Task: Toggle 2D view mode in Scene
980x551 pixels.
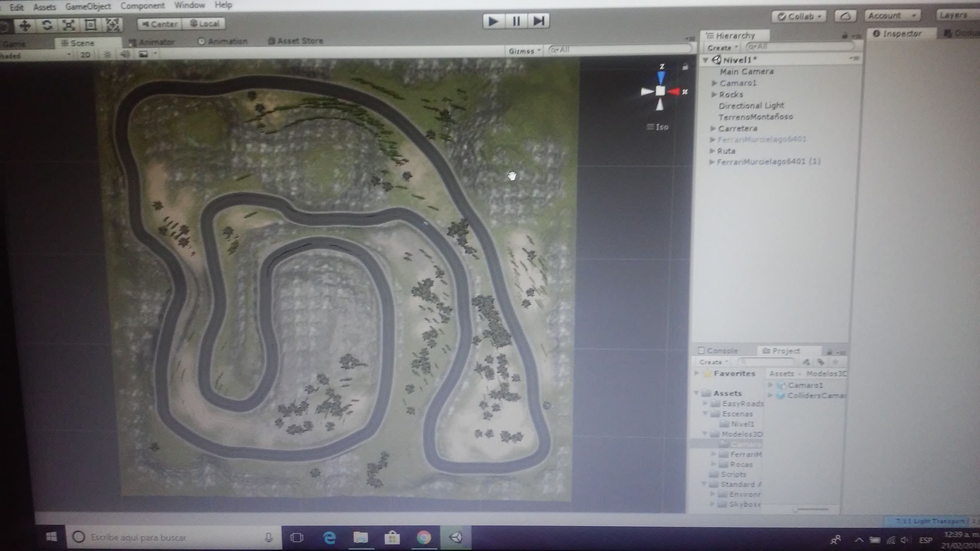Action: 85,55
